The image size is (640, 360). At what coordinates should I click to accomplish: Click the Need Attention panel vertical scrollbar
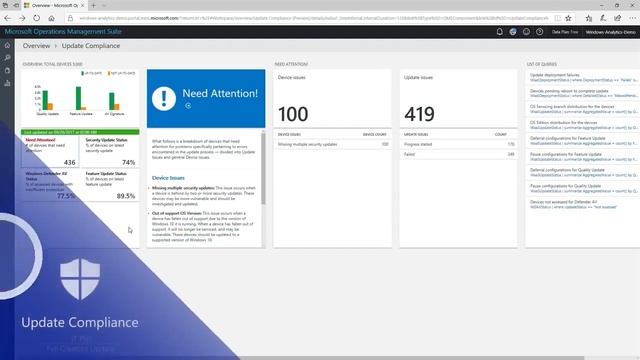pyautogui.click(x=263, y=168)
